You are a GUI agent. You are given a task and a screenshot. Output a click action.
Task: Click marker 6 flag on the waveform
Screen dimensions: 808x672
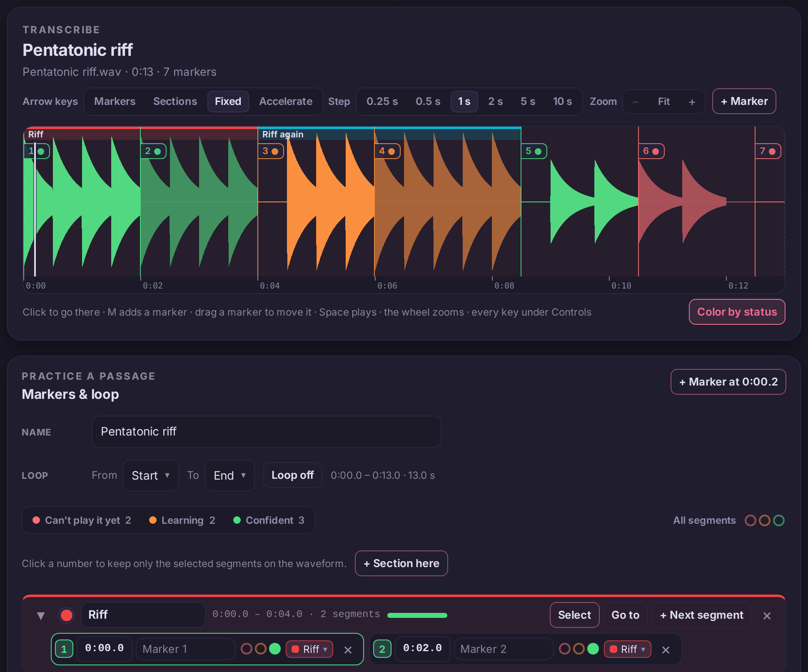tap(651, 151)
